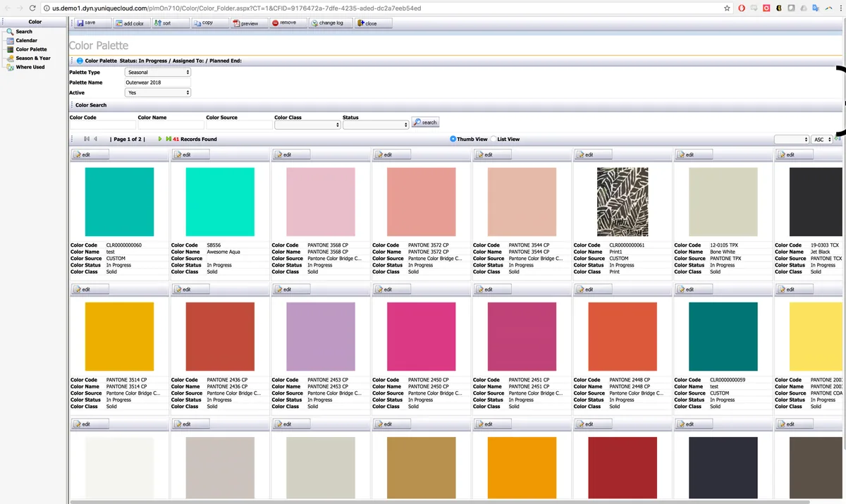Edit the Awesome Aqua color card
This screenshot has width=846, height=504.
(190, 154)
